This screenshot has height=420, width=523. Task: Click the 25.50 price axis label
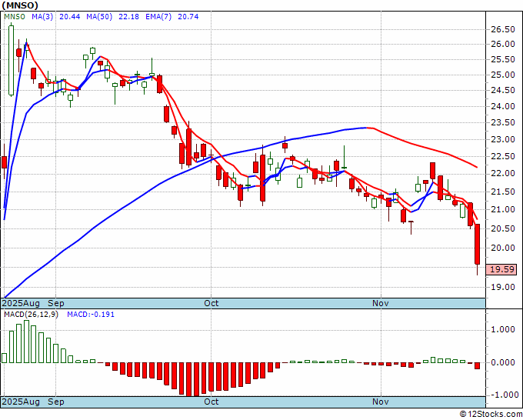coord(503,60)
